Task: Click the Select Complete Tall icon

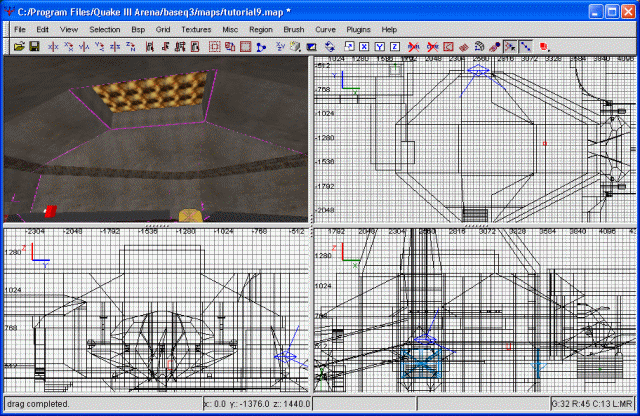Action: (149, 47)
